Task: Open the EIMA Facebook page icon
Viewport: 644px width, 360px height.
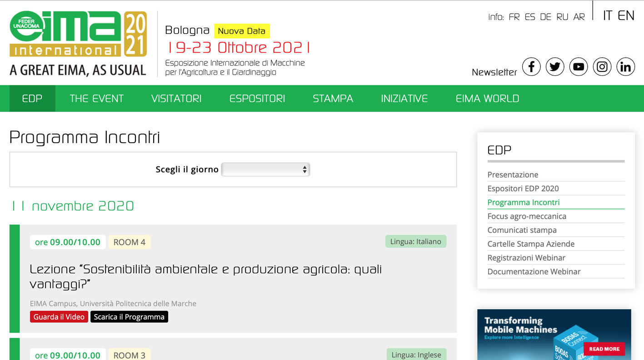Action: click(531, 67)
